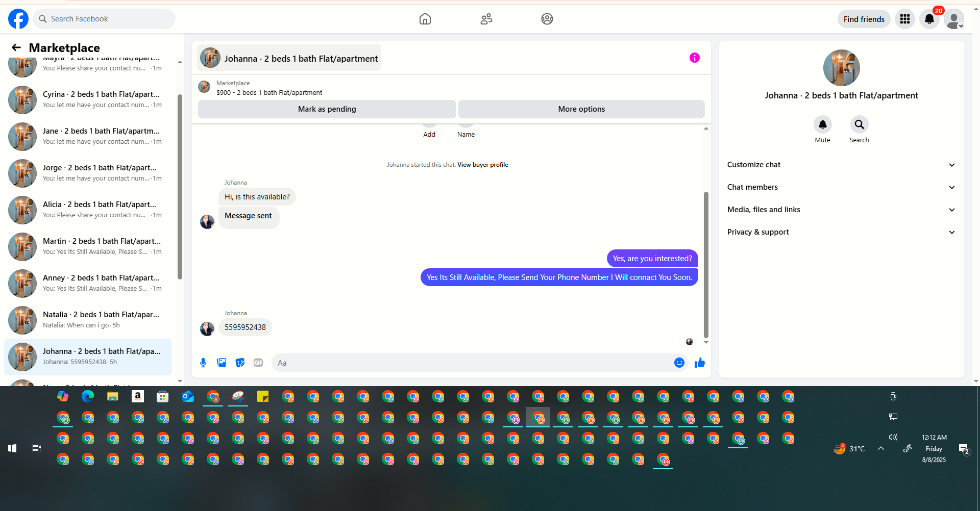Image resolution: width=980 pixels, height=511 pixels.
Task: Open the taskbar volume control
Action: tap(893, 437)
